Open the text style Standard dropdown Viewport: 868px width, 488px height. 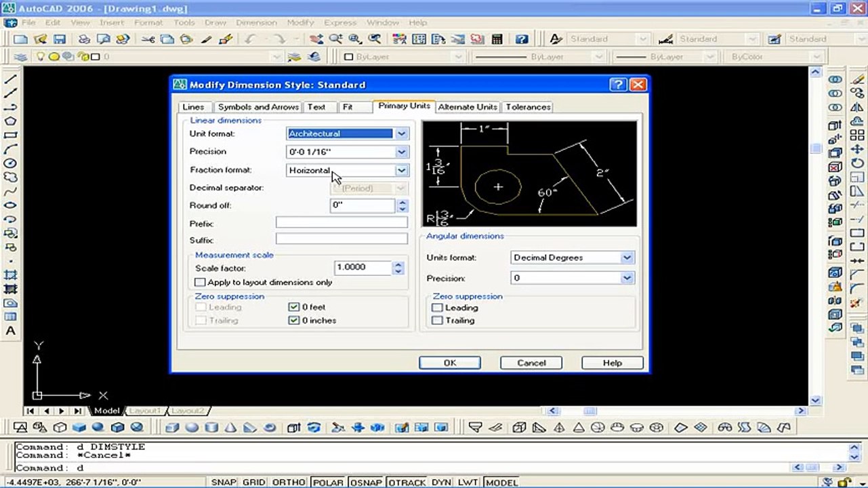tap(642, 39)
